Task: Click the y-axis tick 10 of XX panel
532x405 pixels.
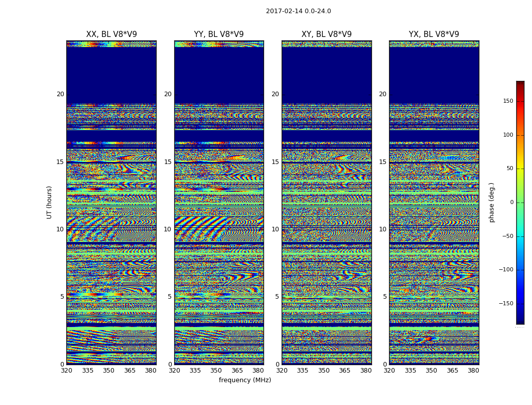Action: [60, 229]
